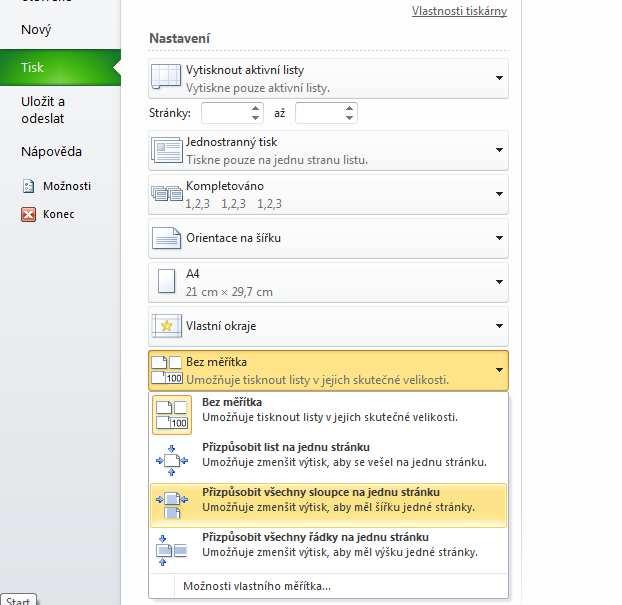Image resolution: width=622 pixels, height=605 pixels.
Task: Expand the Jednostranný tisk dropdown arrow
Action: point(499,150)
